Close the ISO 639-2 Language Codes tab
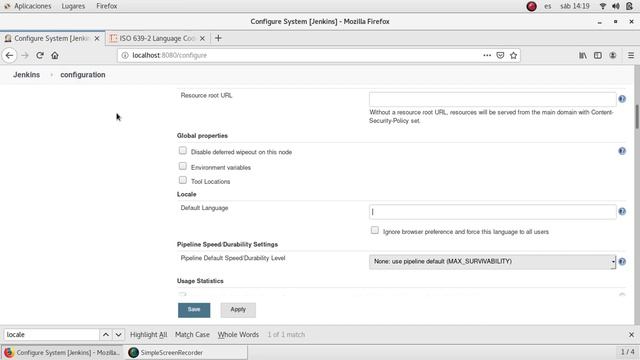 202,38
